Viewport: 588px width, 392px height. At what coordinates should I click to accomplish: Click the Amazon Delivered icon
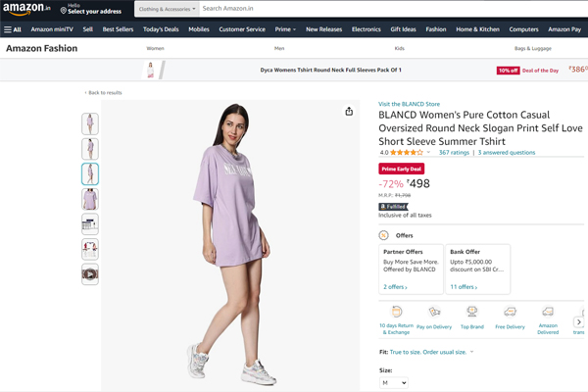pyautogui.click(x=548, y=312)
